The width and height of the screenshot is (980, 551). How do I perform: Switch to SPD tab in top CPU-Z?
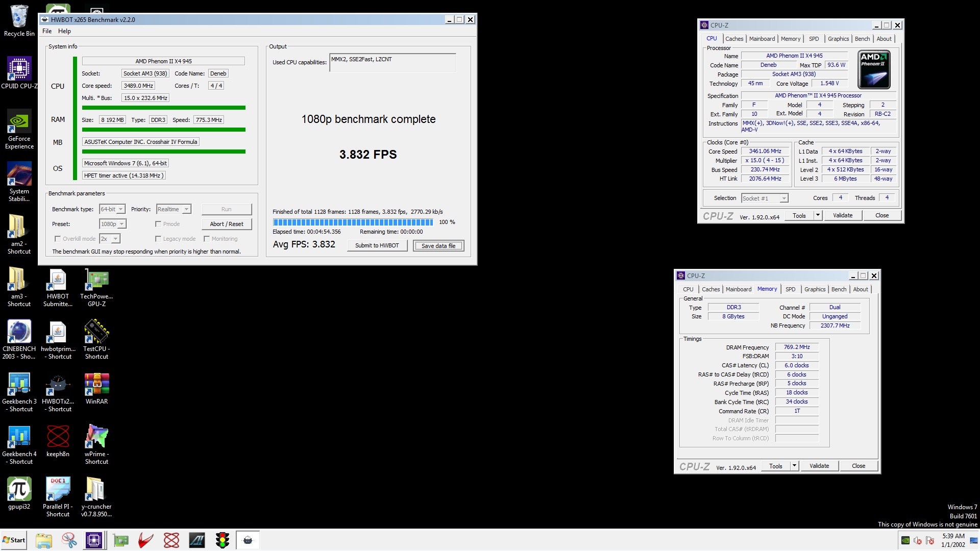pyautogui.click(x=814, y=39)
